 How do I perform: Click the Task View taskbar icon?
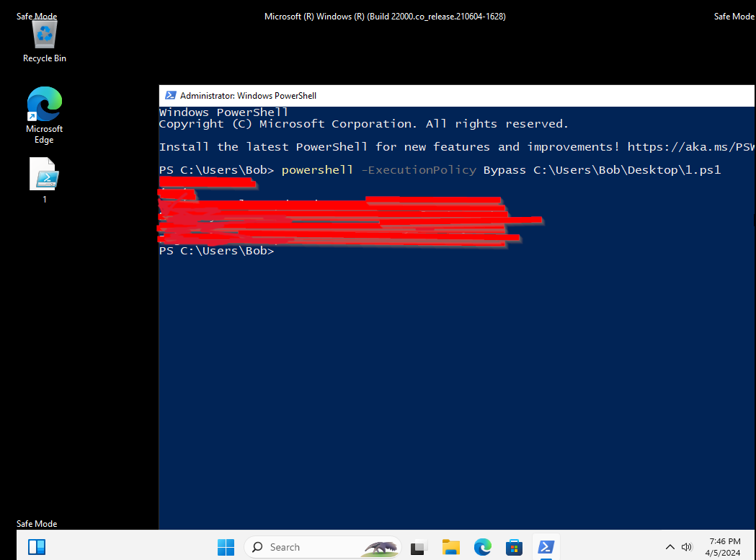tap(419, 547)
